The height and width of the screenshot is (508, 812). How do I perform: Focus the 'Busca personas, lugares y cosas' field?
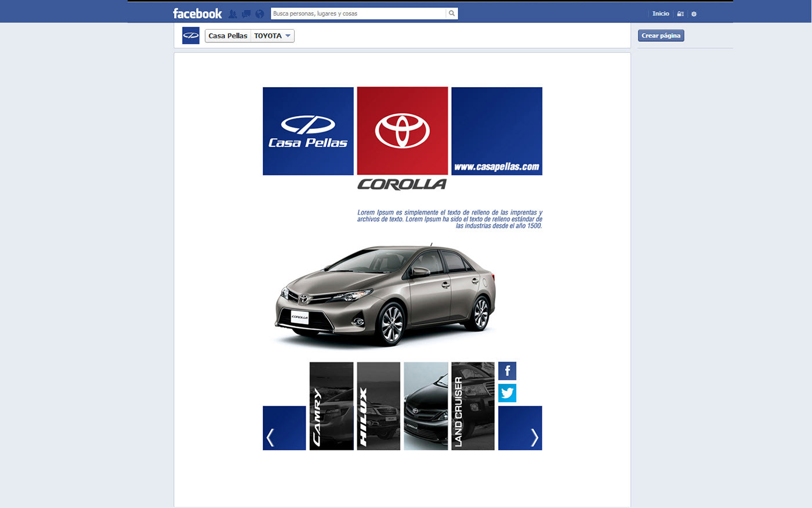click(x=358, y=13)
